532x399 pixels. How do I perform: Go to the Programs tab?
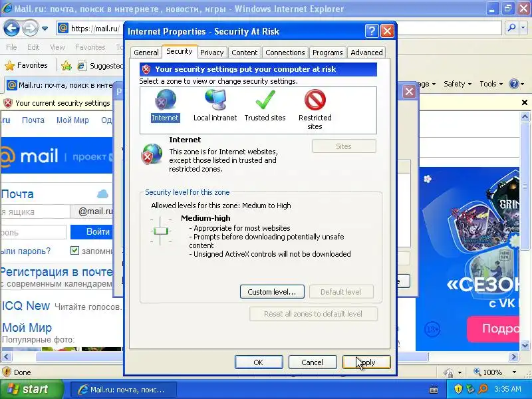coord(327,53)
